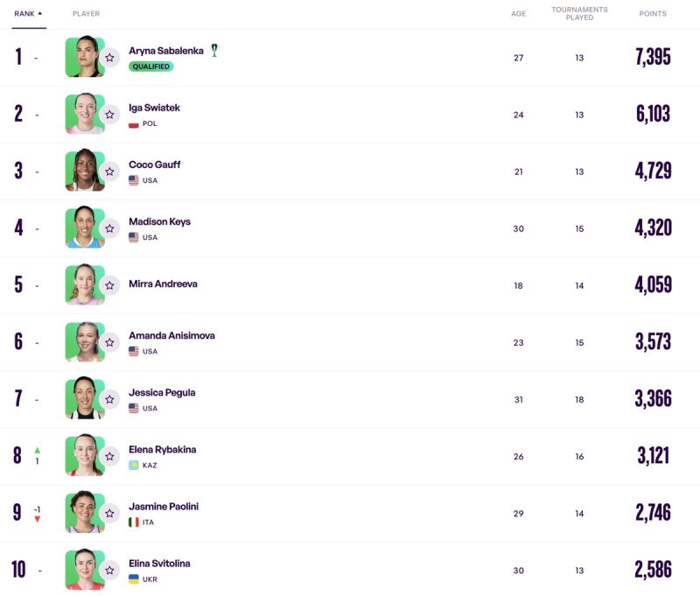This screenshot has height=596, width=700.
Task: Click the star icon for Elena Rybakina
Action: 109,456
